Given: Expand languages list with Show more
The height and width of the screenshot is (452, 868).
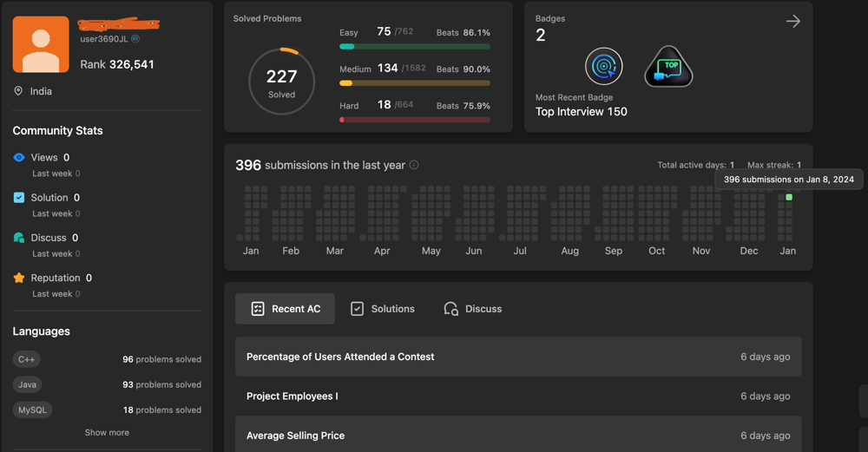Looking at the screenshot, I should [x=107, y=432].
